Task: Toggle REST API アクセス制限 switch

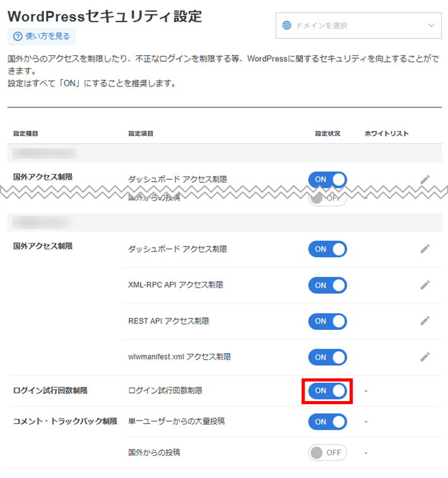Action: 327,322
